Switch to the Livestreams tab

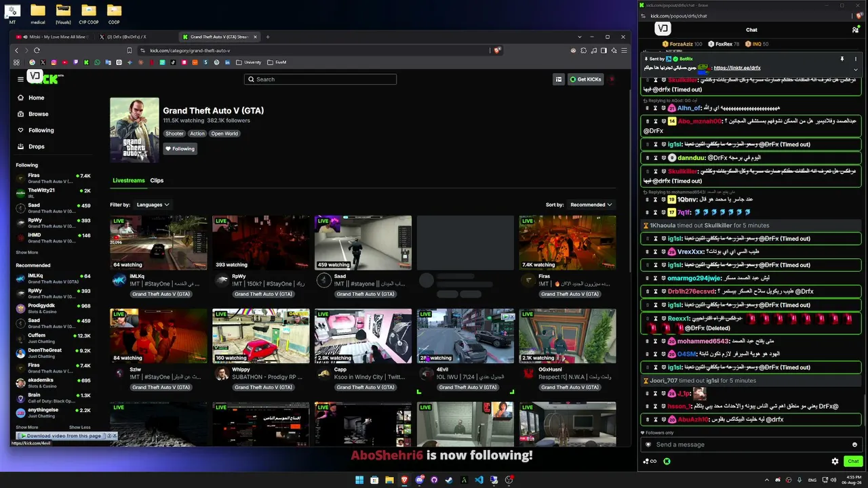tap(129, 180)
